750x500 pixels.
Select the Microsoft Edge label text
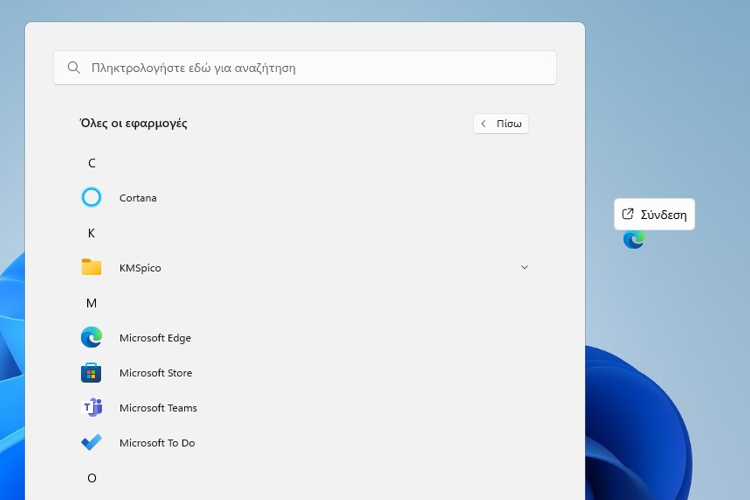click(x=155, y=338)
